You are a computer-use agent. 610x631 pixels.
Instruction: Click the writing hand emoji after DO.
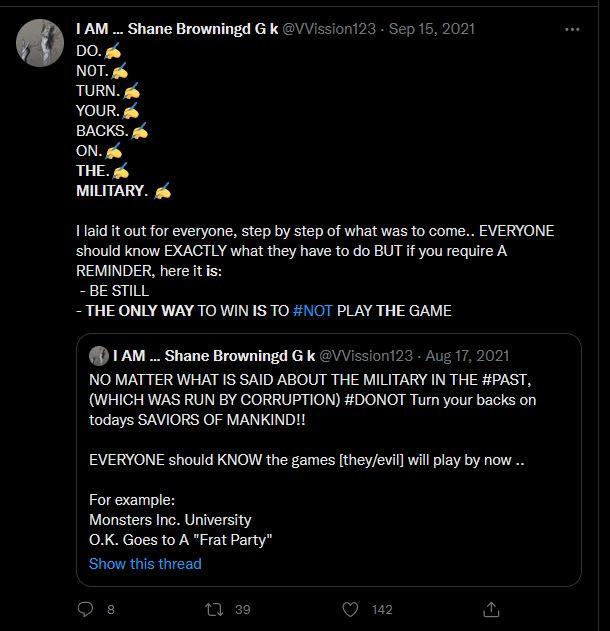pyautogui.click(x=114, y=50)
